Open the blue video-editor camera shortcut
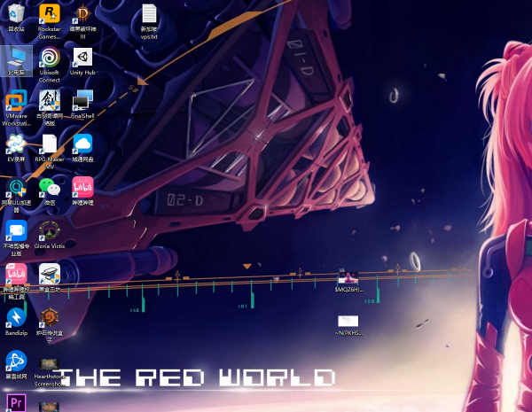 click(16, 230)
